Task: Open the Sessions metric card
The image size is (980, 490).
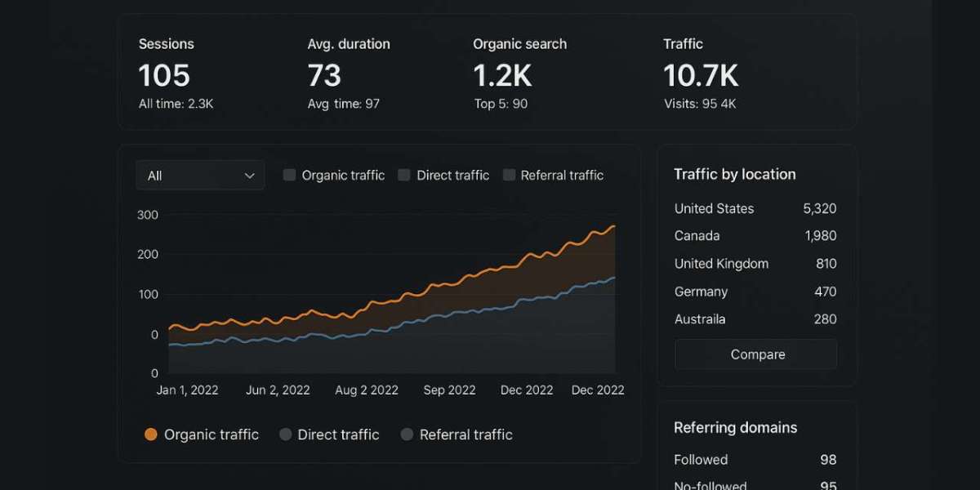Action: (x=176, y=75)
